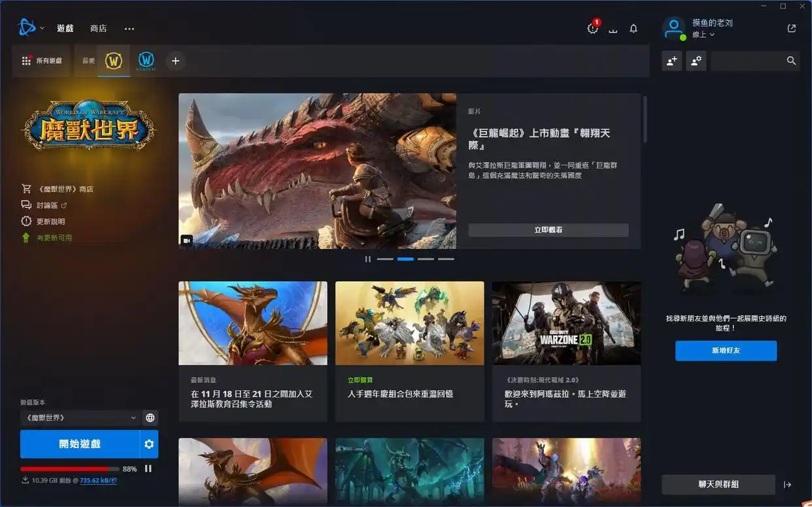812x507 pixels.
Task: Click download icon next to 10.39 GB
Action: click(25, 480)
